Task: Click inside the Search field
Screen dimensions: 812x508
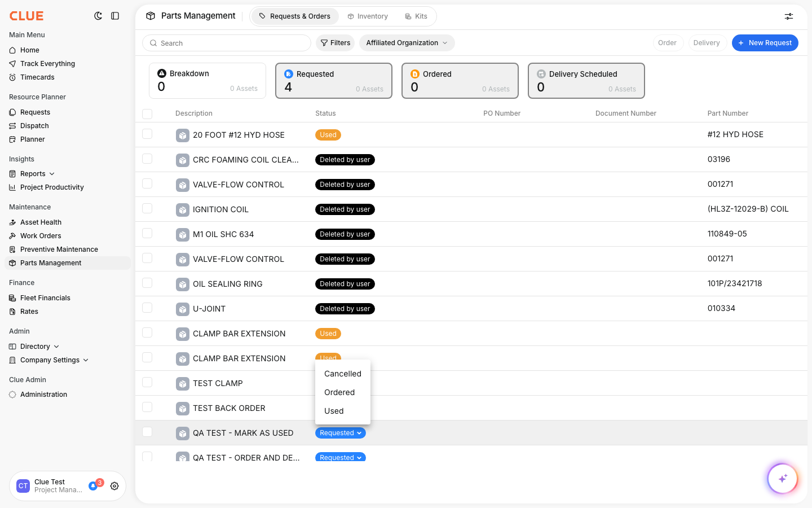Action: (x=226, y=43)
